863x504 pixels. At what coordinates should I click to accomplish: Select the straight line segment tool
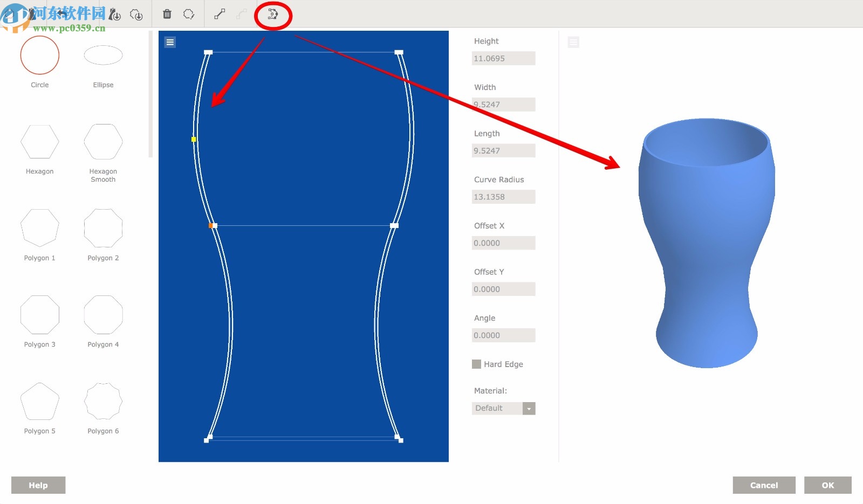[x=220, y=14]
